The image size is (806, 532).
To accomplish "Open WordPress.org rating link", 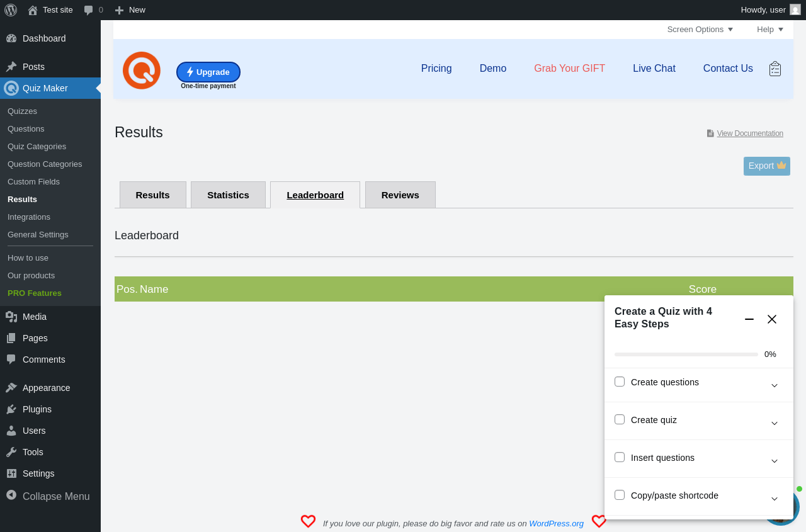I will pyautogui.click(x=557, y=523).
